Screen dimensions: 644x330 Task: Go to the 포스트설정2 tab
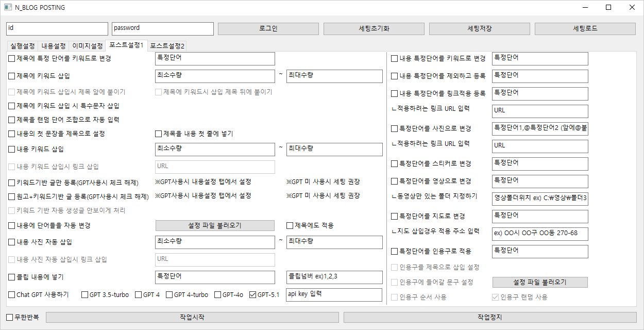167,46
